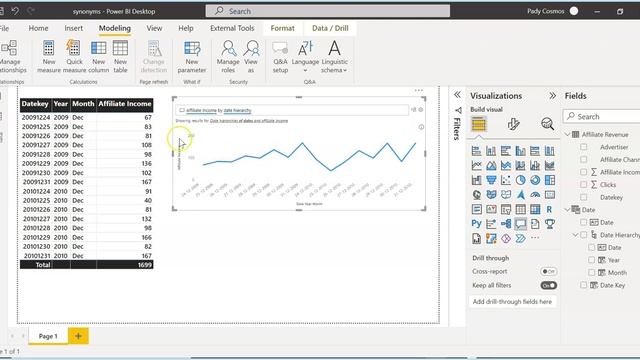640x360 pixels.
Task: Click affiliate income link in Q&A
Action: tap(201, 110)
